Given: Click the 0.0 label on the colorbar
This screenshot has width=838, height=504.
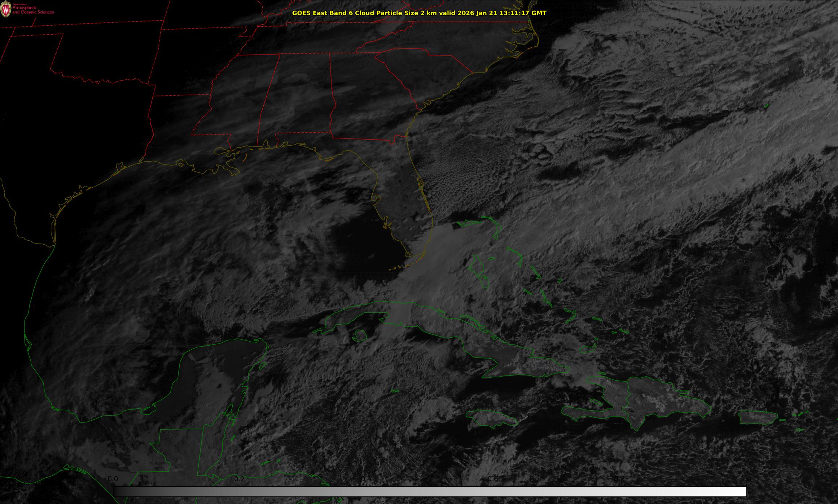Looking at the screenshot, I should pyautogui.click(x=113, y=479).
